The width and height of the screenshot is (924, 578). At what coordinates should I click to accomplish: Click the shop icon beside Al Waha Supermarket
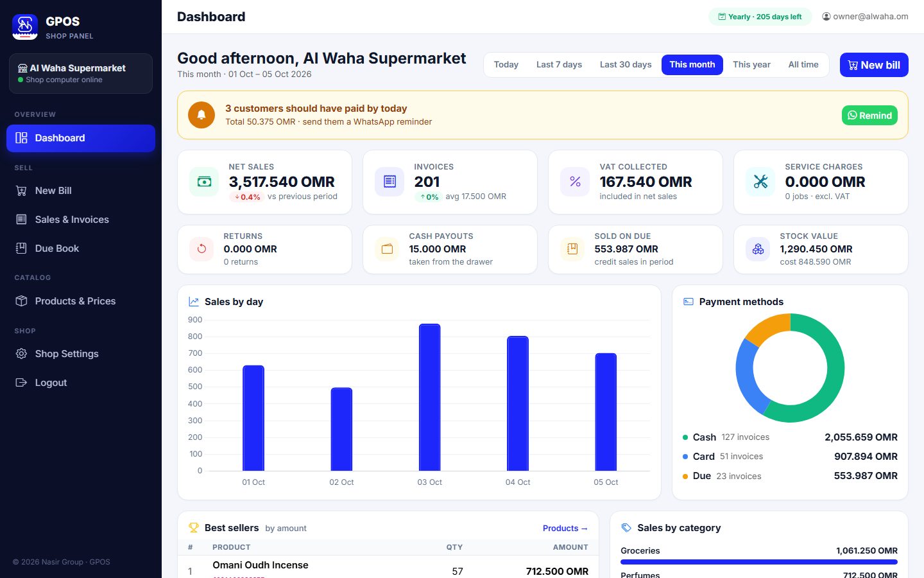[22, 68]
